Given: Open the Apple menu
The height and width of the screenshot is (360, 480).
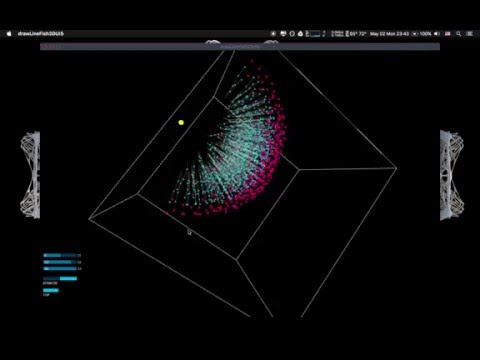Looking at the screenshot, I should click(9, 34).
